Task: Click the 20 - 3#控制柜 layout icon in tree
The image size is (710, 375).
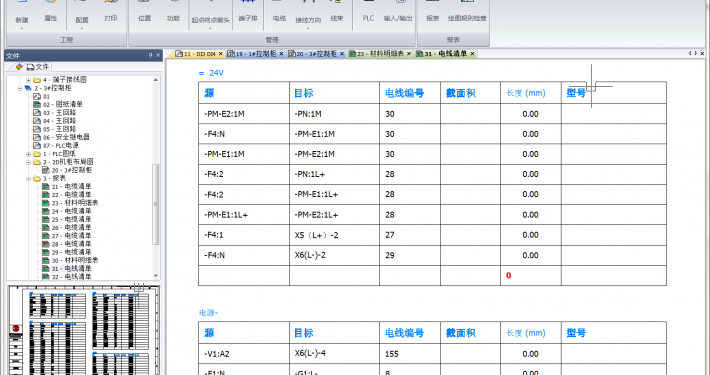Action: pyautogui.click(x=46, y=170)
